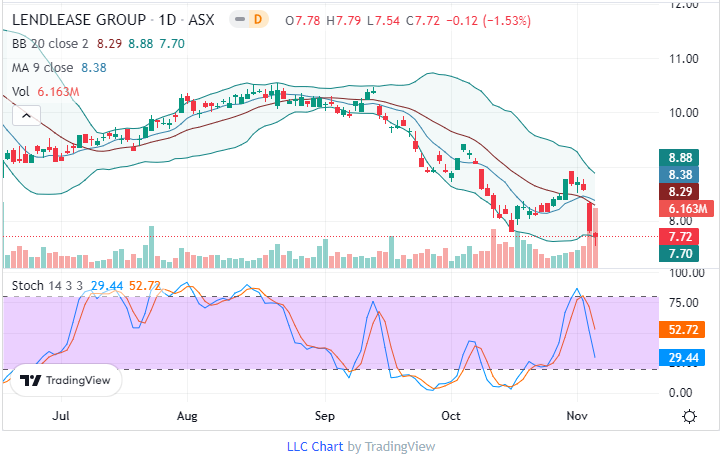Select the MA 9 close indicator legend

(x=44, y=68)
